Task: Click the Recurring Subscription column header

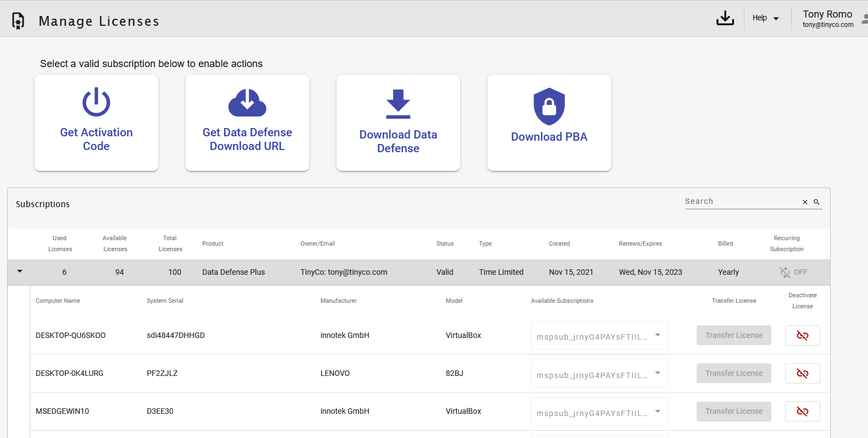Action: [787, 243]
